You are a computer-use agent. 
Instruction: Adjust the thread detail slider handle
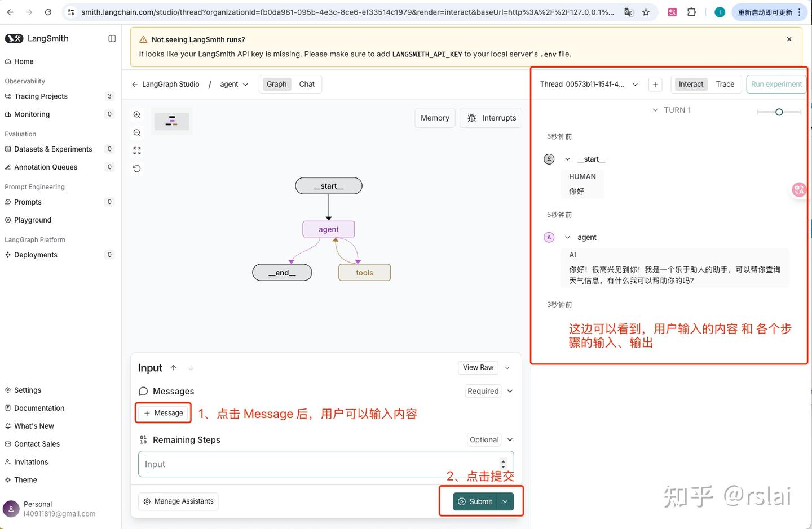coord(779,112)
